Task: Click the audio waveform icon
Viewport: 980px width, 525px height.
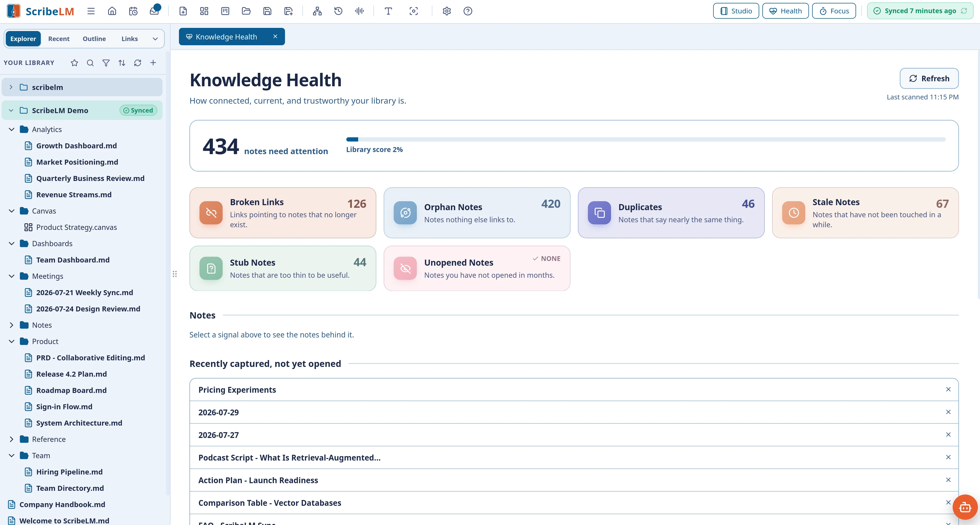Action: pos(359,11)
